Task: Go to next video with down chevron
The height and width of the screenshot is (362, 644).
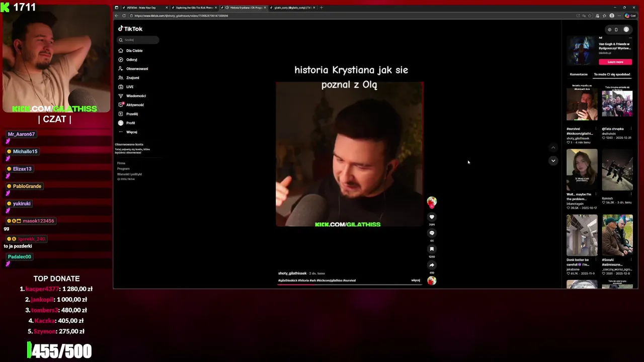Action: 553,161
